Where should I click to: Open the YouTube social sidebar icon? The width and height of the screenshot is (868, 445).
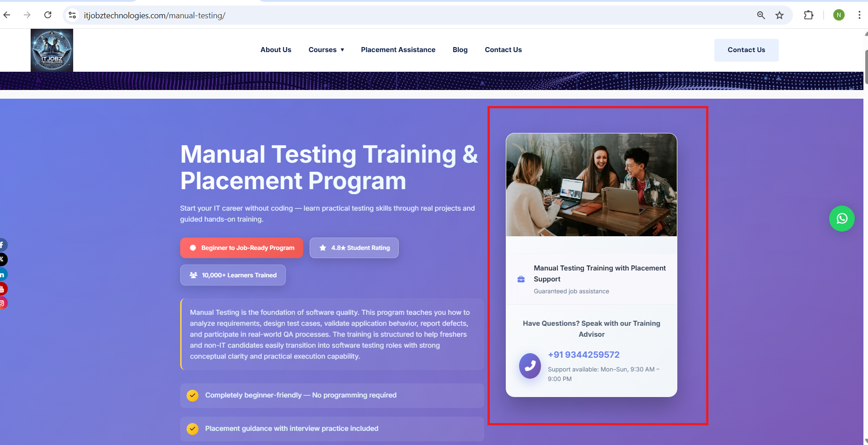[3, 289]
